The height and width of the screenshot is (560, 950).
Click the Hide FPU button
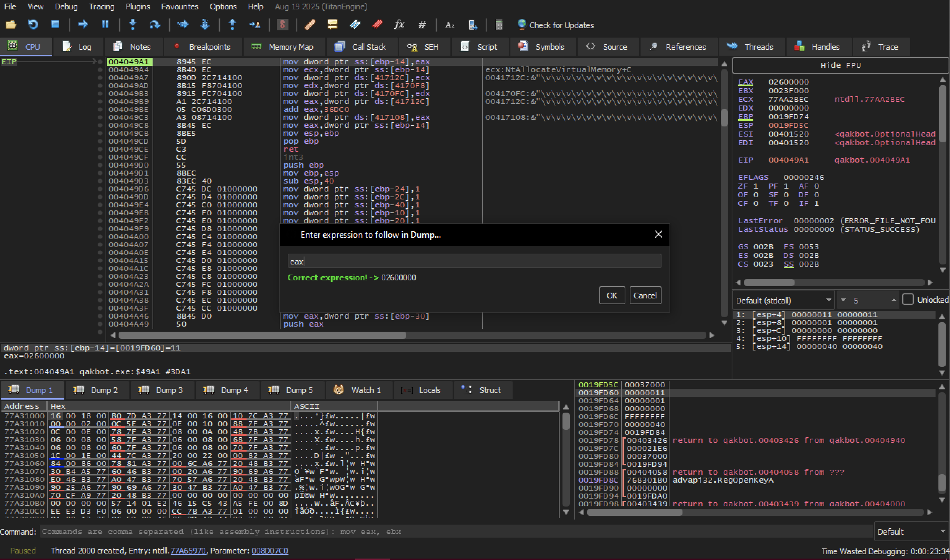pos(840,65)
